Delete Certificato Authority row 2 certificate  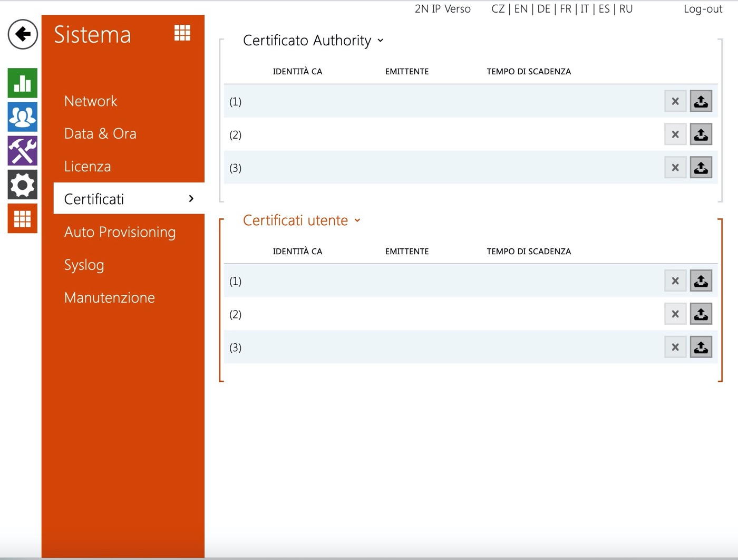pyautogui.click(x=675, y=134)
